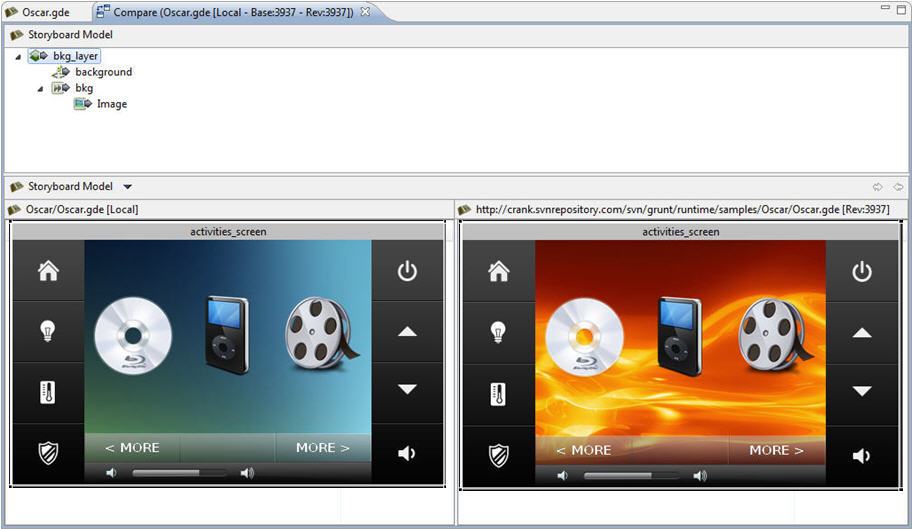This screenshot has height=529, width=913.
Task: Click the down arrow in left preview
Action: [407, 389]
